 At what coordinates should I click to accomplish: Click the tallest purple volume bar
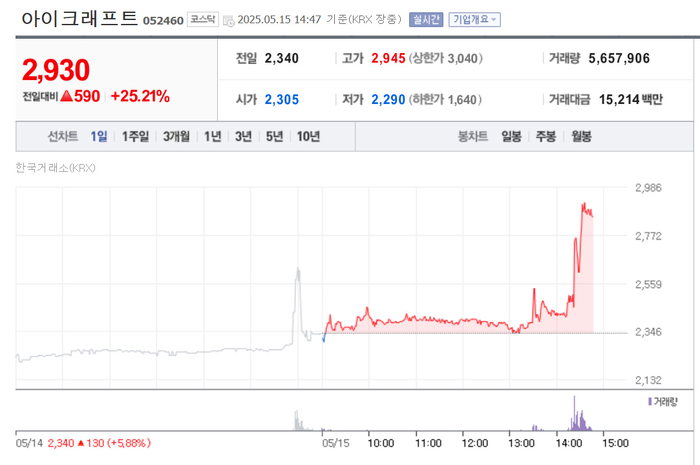[575, 413]
